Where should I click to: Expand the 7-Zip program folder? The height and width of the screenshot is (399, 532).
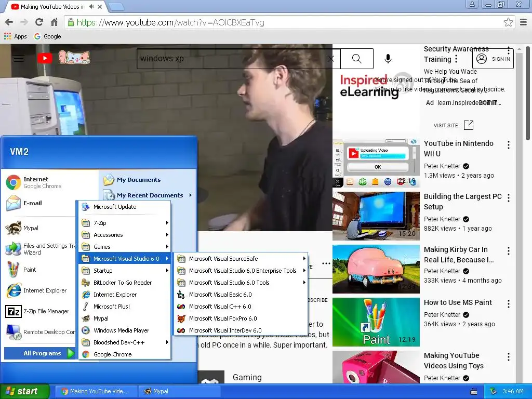(x=125, y=222)
